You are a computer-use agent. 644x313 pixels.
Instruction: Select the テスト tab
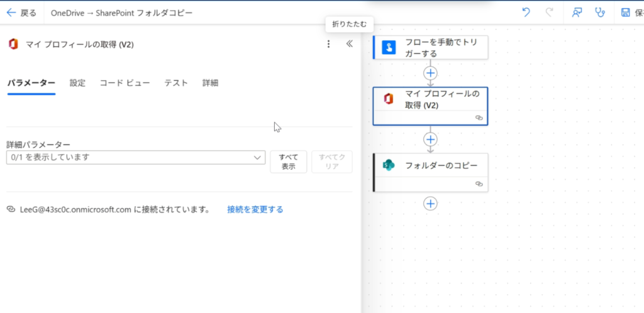point(176,83)
